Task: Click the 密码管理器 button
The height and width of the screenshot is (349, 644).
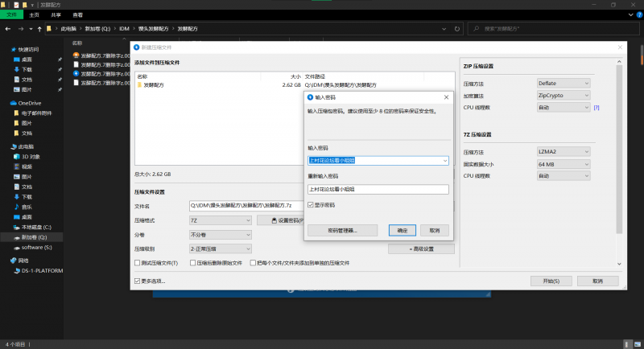Action: (x=342, y=230)
